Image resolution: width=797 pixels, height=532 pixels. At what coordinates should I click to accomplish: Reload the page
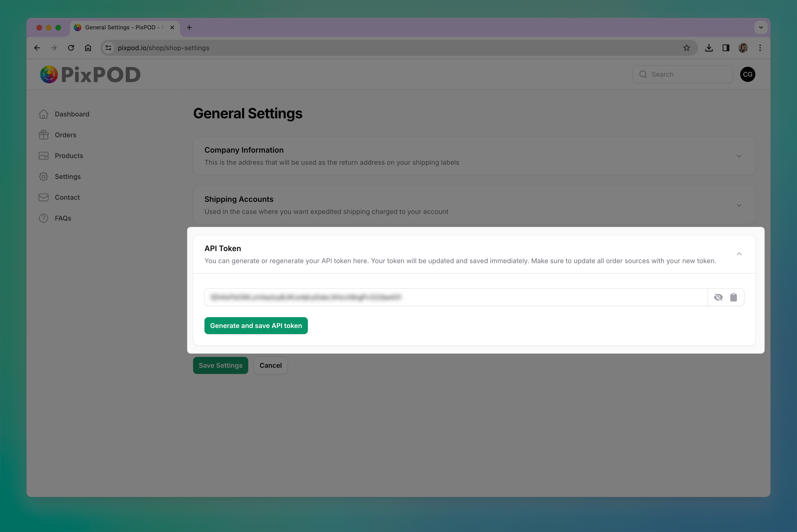(x=71, y=48)
